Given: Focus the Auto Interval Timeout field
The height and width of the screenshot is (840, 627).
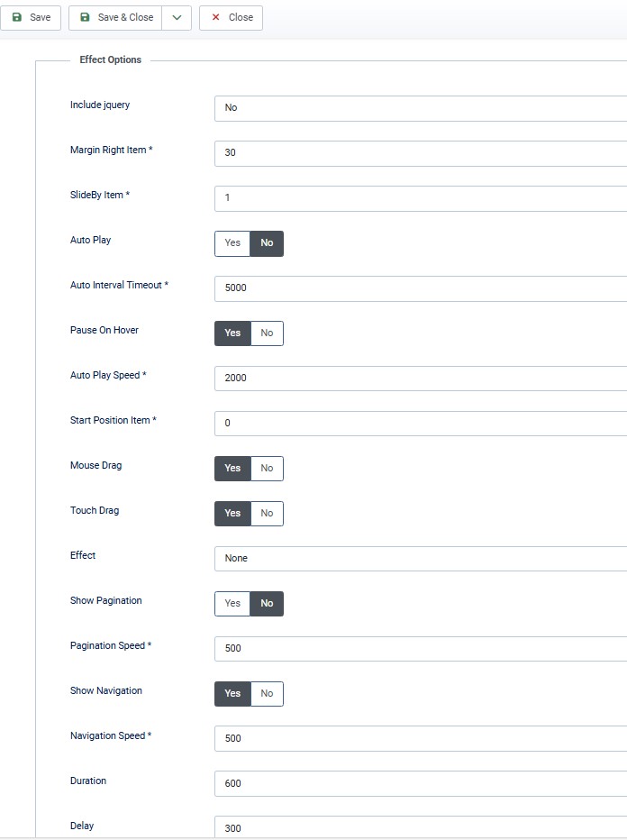Looking at the screenshot, I should pyautogui.click(x=420, y=288).
